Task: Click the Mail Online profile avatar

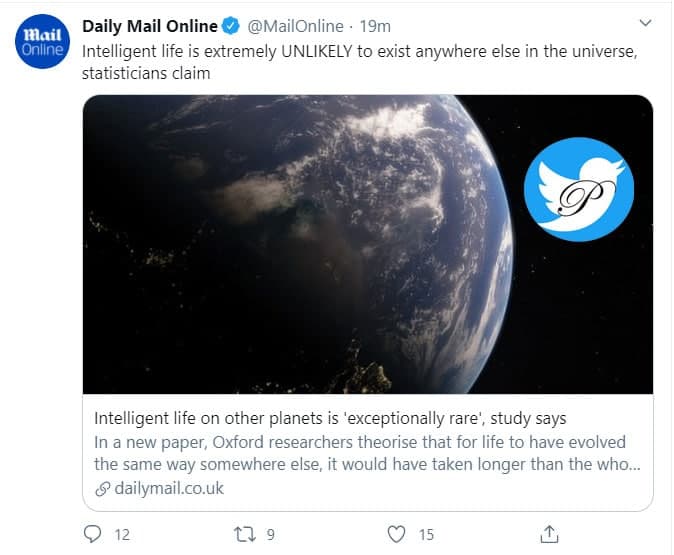Action: 41,42
